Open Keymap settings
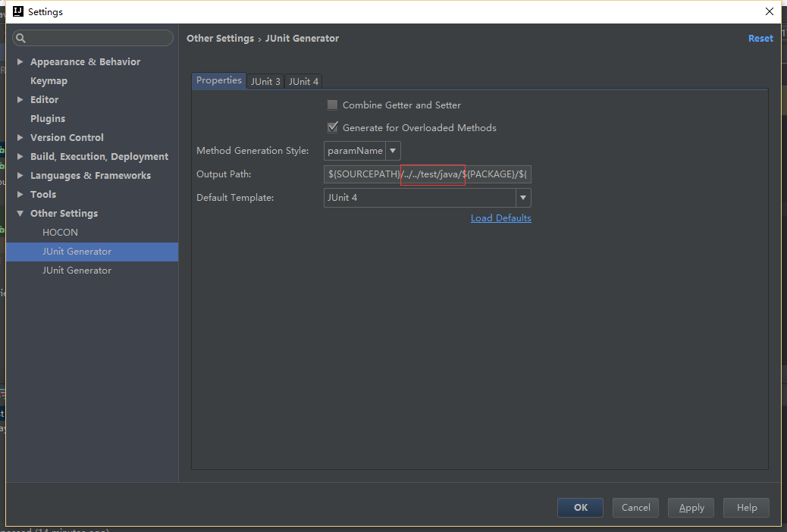 (x=49, y=81)
